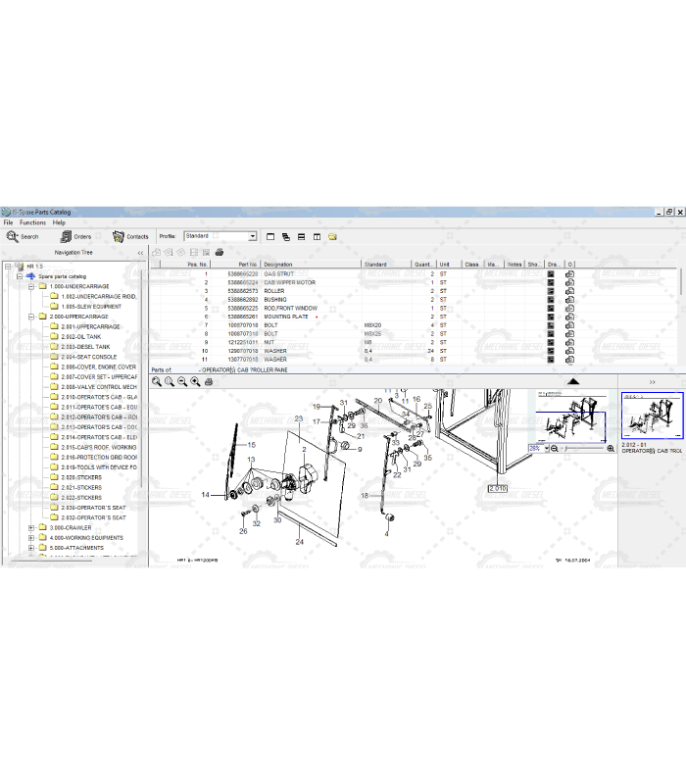Expand the 3.000-CRAWLER tree node
686x784 pixels.
coord(31,527)
